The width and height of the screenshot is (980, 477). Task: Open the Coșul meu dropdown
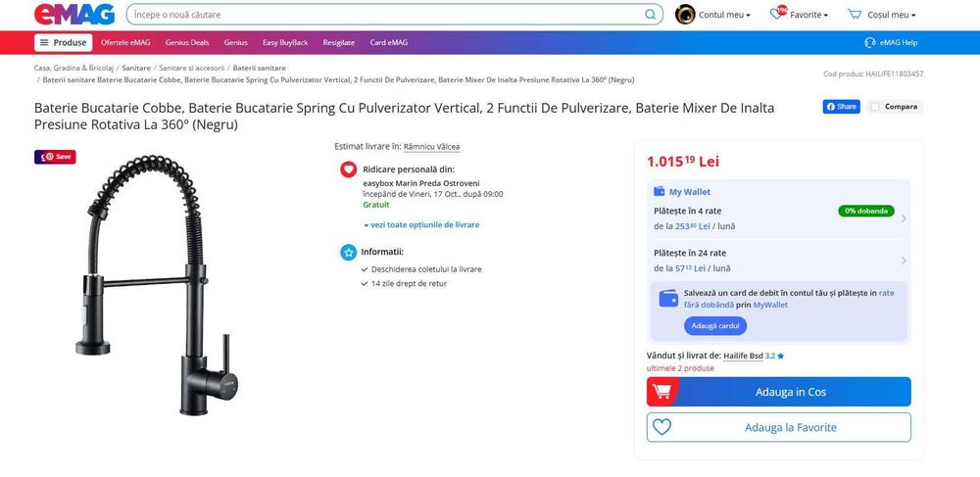coord(892,15)
